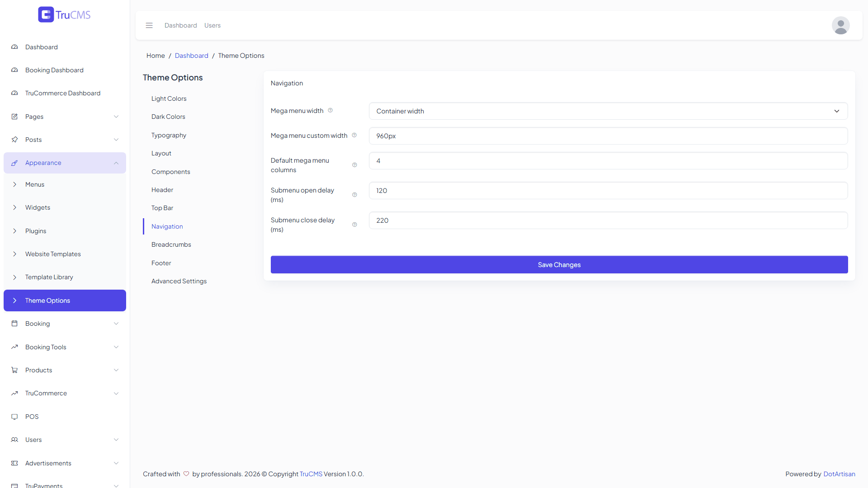The width and height of the screenshot is (868, 488).
Task: Open the TruCMS footer link
Action: point(311,474)
